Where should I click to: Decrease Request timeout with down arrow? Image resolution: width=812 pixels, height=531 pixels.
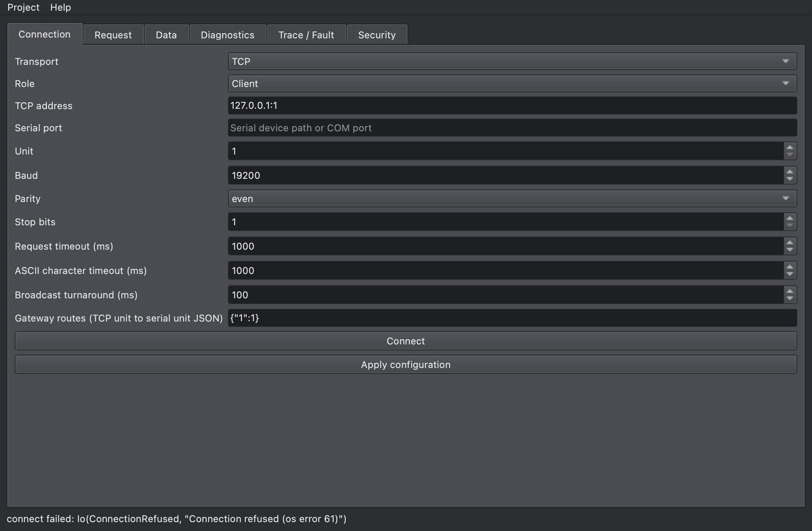(x=790, y=250)
